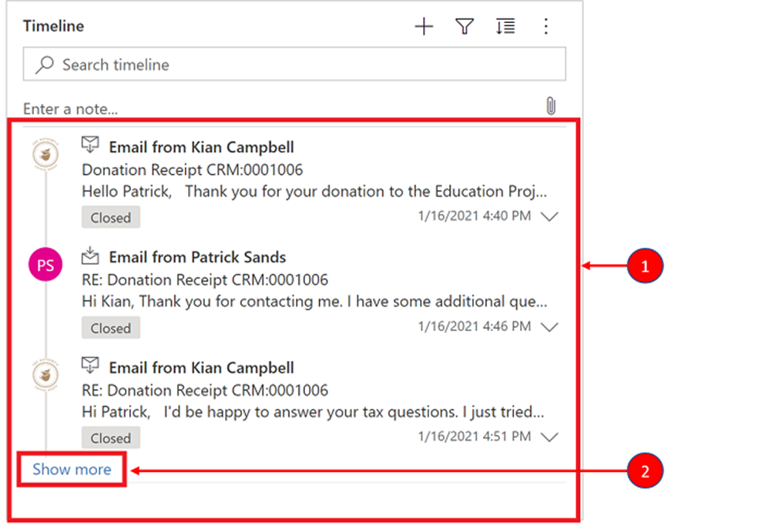This screenshot has height=532, width=762.
Task: Click the first Kian Campbell logo avatar
Action: (45, 155)
